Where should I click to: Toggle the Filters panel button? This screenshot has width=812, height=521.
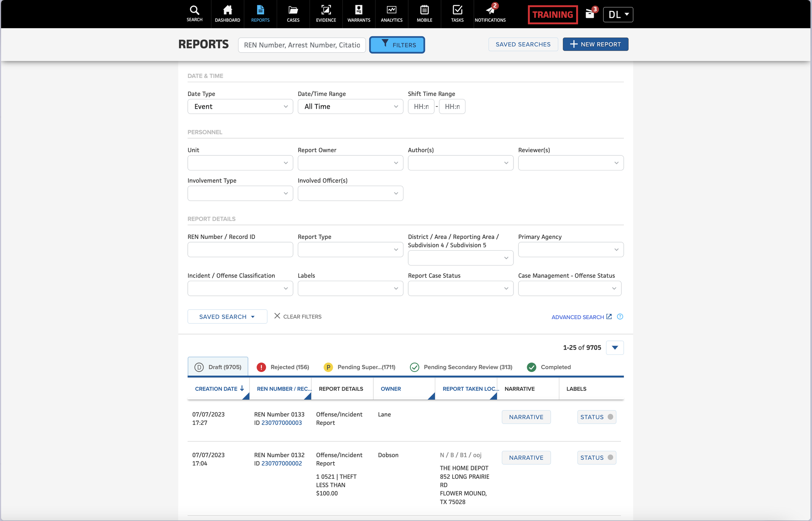(x=397, y=45)
